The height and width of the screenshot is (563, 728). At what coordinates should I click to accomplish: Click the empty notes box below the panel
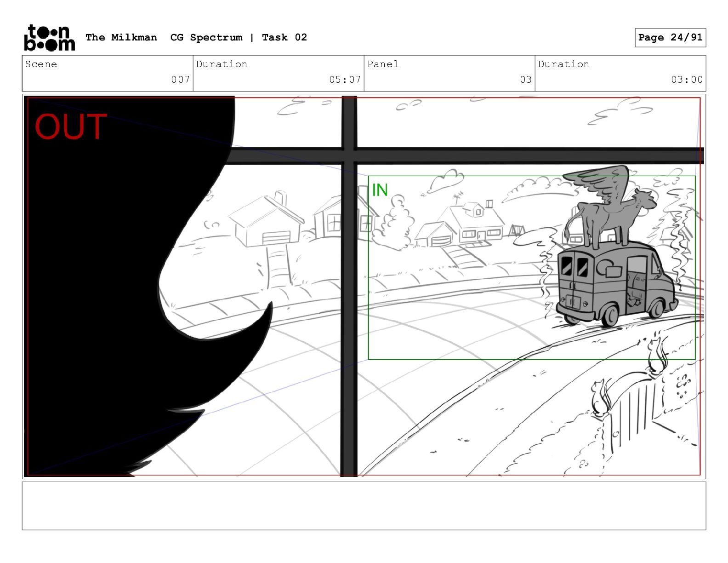pyautogui.click(x=364, y=506)
